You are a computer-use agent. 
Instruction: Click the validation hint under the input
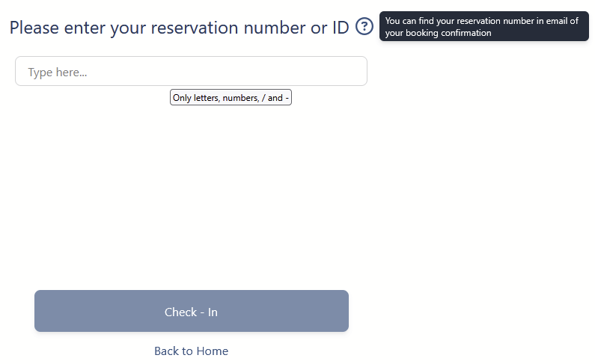231,98
